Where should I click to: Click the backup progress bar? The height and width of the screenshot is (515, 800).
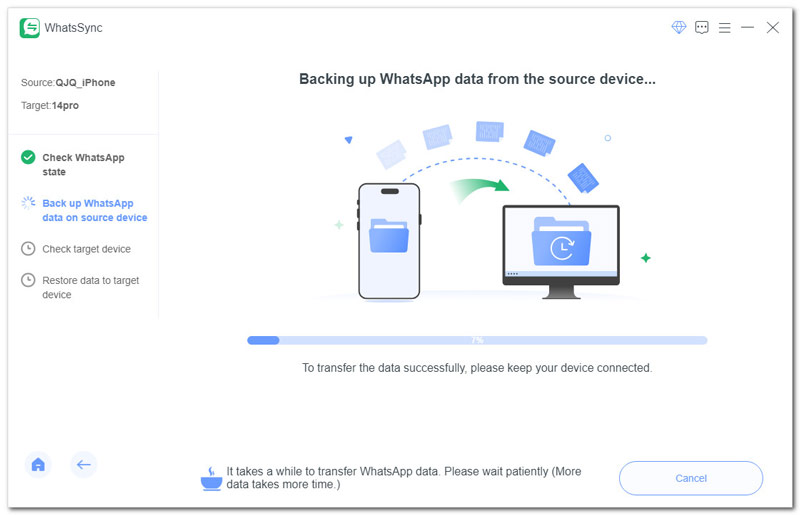point(477,340)
